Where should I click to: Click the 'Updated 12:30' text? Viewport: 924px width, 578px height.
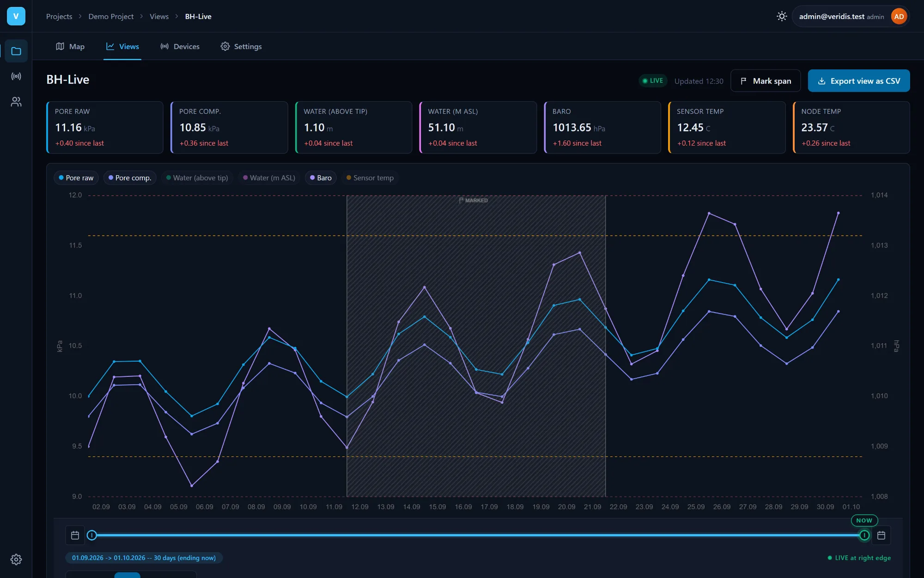699,81
